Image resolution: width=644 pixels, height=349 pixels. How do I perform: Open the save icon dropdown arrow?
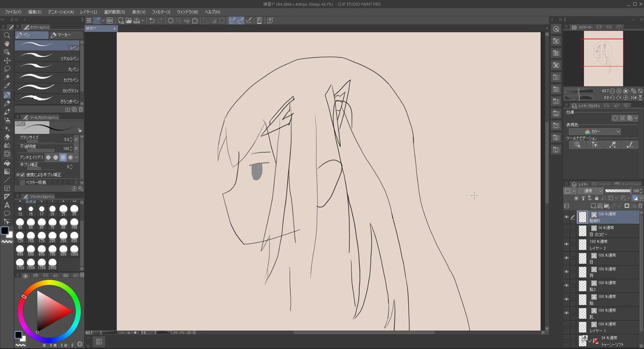142,20
